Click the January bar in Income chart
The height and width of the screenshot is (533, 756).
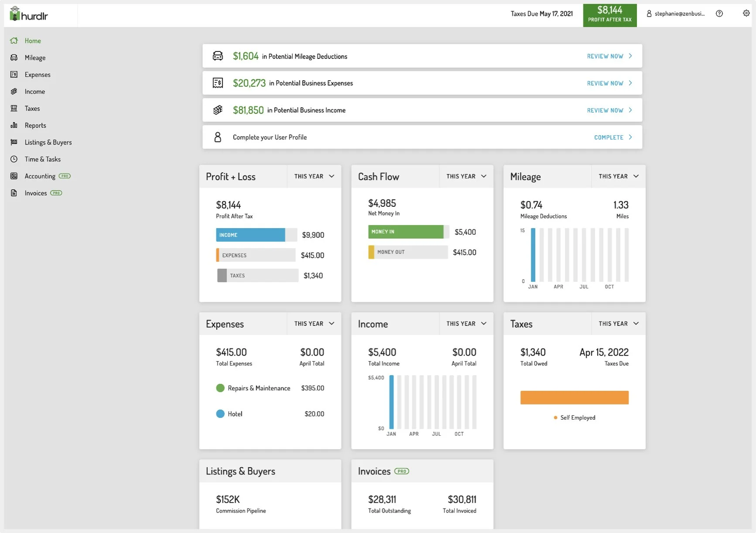[391, 402]
